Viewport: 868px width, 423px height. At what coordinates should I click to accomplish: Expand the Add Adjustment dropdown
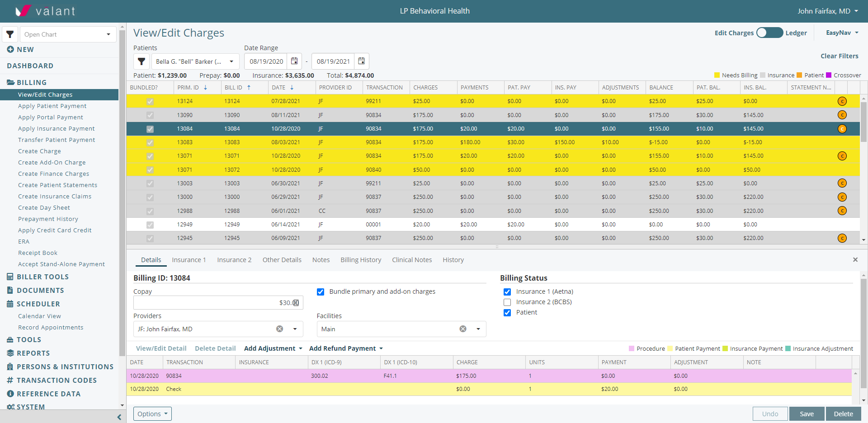point(273,348)
